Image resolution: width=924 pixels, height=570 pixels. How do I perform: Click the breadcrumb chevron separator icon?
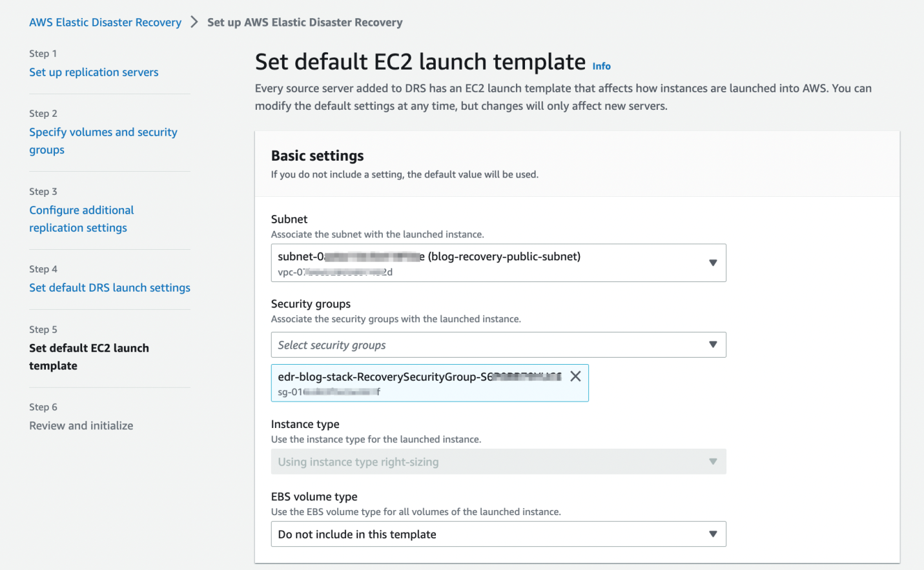coord(193,21)
